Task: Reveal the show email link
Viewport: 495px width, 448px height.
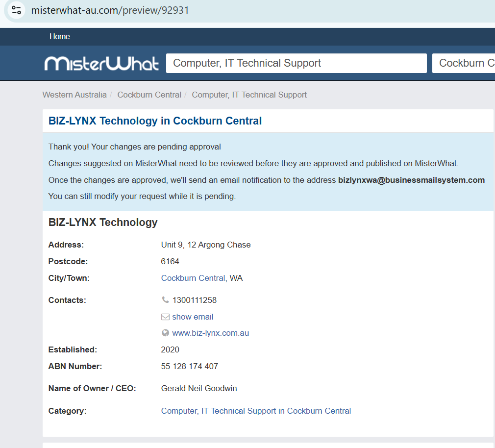Action: click(x=193, y=317)
